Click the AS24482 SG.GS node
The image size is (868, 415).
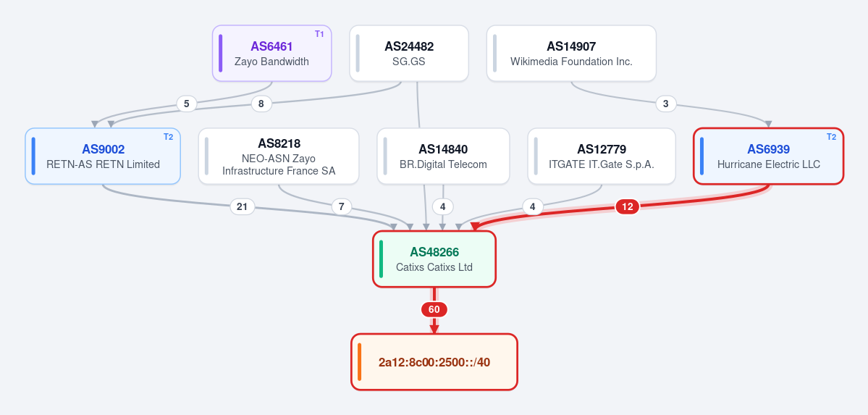tap(409, 53)
